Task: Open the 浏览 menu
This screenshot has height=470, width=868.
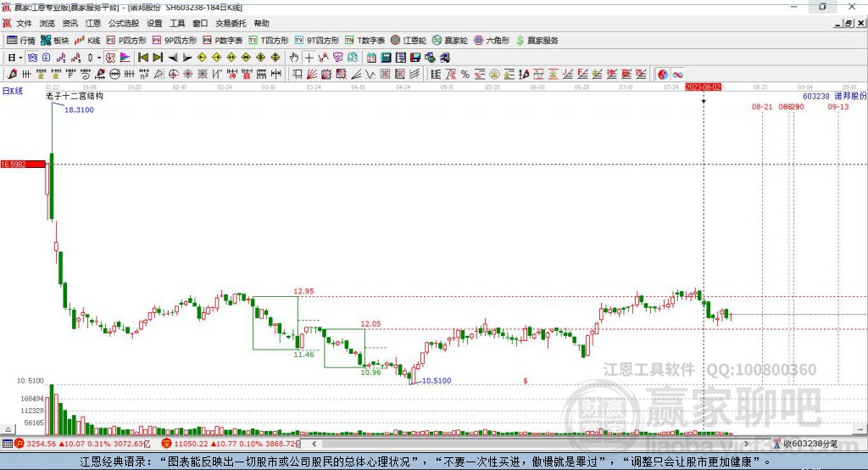Action: 47,23
